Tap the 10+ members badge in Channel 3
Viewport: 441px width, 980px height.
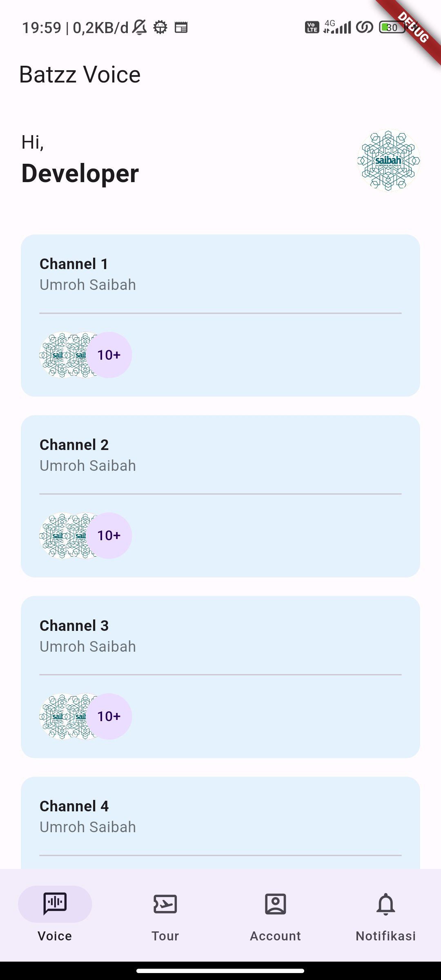[x=109, y=716]
